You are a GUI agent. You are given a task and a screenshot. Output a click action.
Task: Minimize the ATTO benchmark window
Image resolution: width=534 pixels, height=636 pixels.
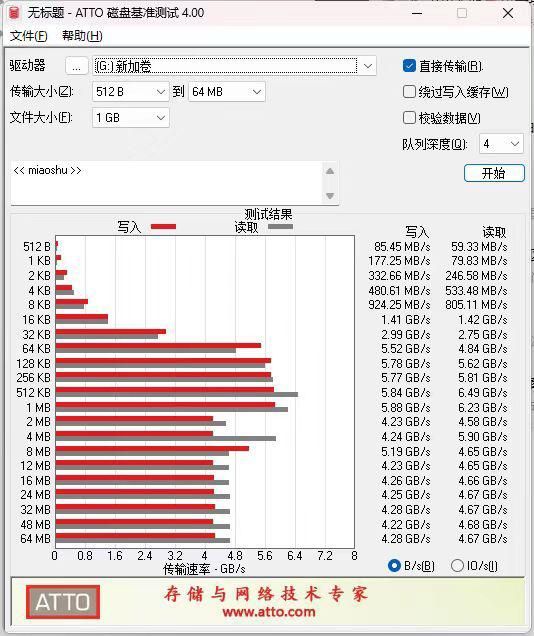[417, 13]
